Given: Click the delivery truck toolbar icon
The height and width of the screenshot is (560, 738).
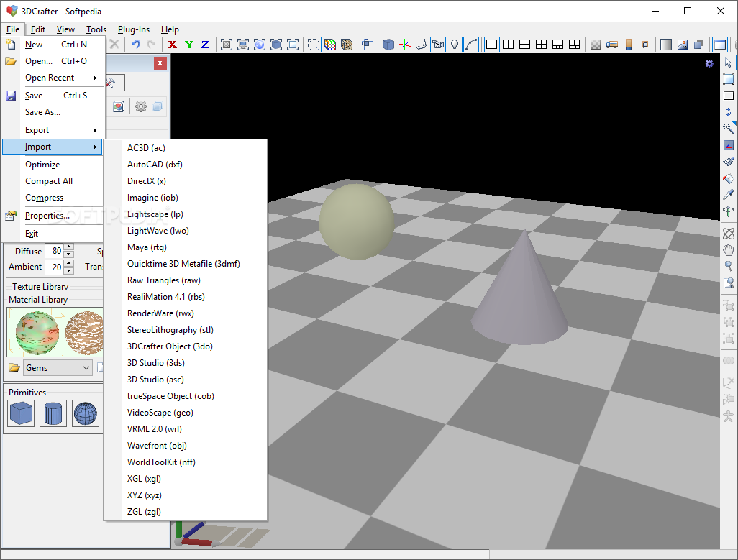Looking at the screenshot, I should (612, 44).
